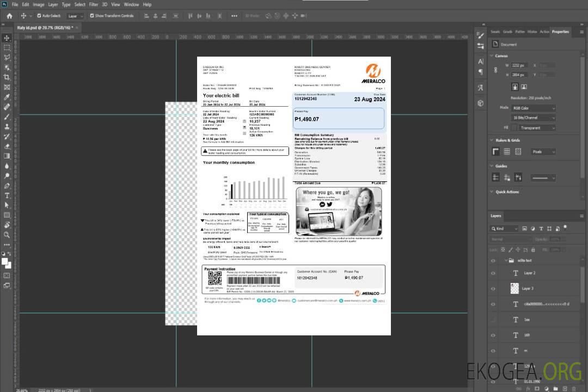Open the Image menu

(38, 4)
